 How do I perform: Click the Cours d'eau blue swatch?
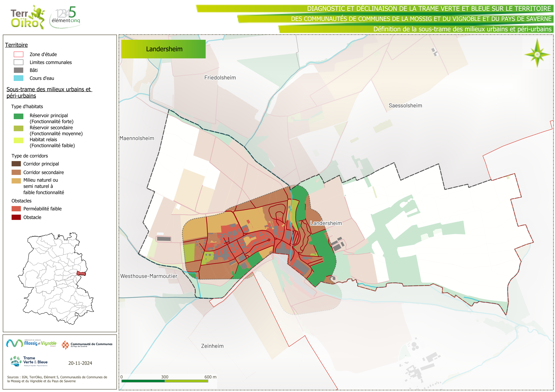tap(18, 78)
